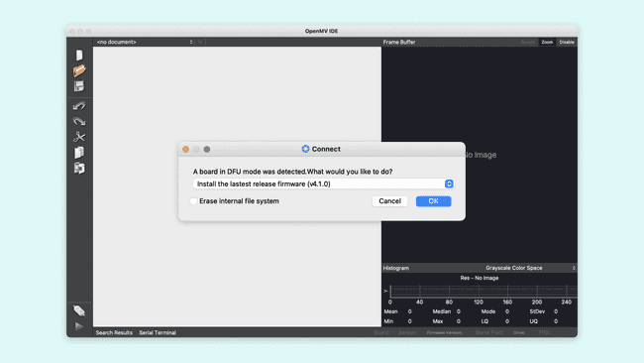Screen dimensions: 644x363
Task: Click the Record button in Frame Buffer
Action: 528,42
